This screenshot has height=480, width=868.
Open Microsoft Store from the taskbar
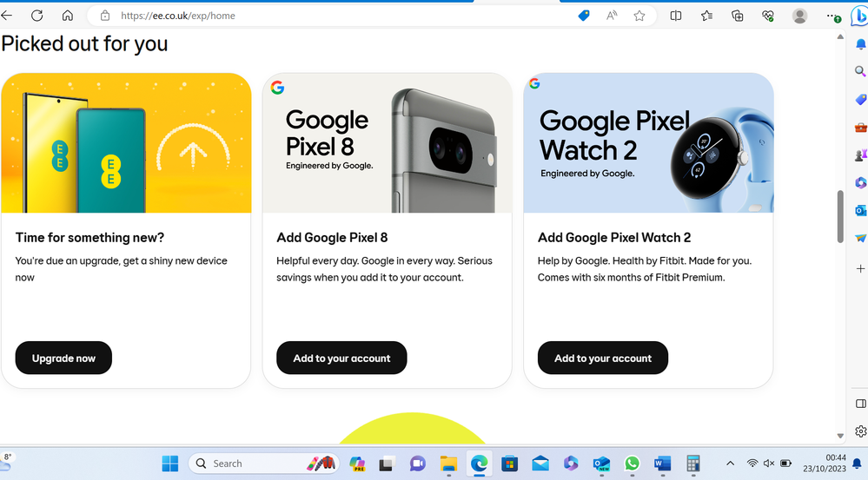coord(509,464)
